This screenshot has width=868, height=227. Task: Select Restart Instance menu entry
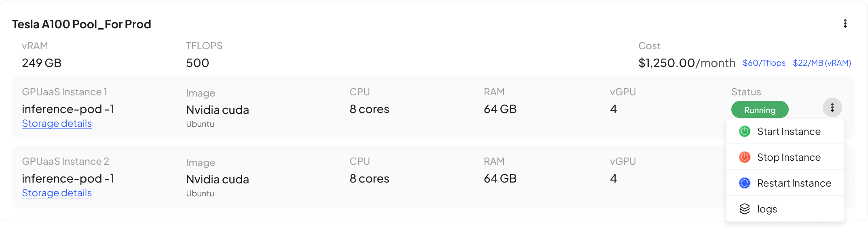pos(794,183)
